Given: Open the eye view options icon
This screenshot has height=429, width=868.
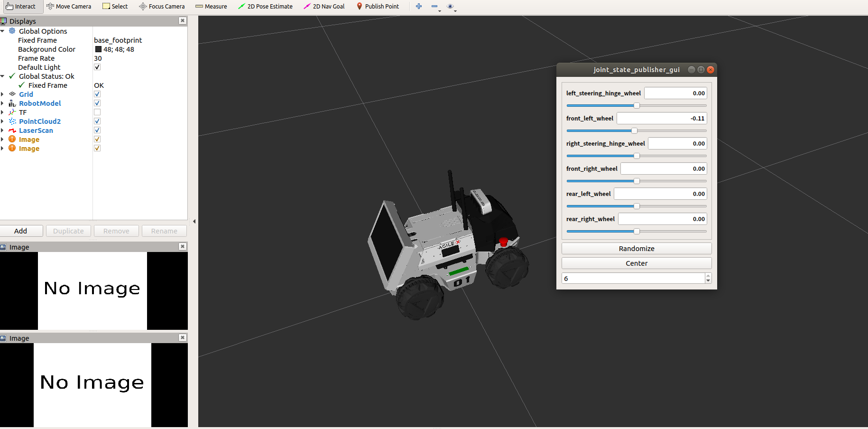Looking at the screenshot, I should (x=450, y=7).
